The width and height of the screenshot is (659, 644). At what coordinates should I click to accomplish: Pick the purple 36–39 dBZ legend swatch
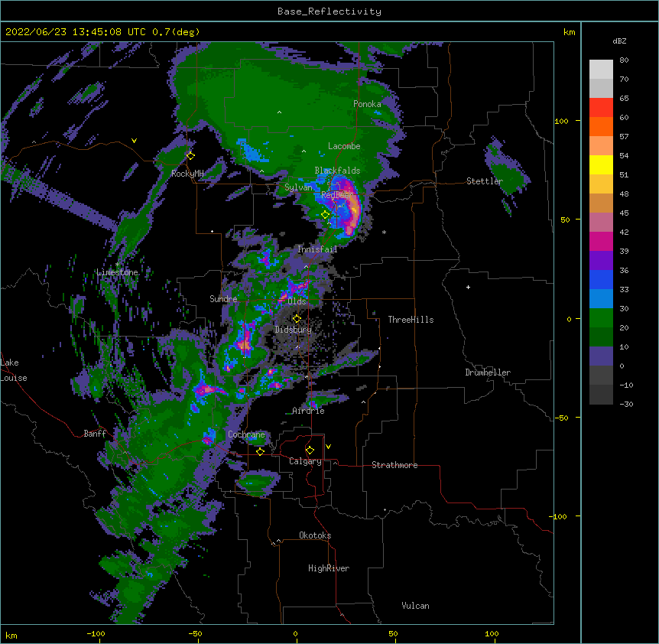[601, 260]
